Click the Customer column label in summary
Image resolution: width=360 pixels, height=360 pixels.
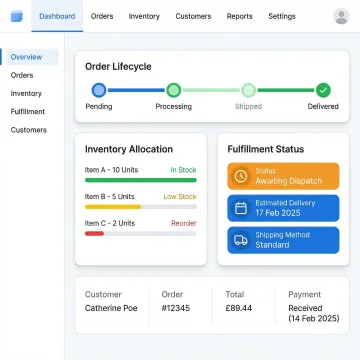coord(103,294)
